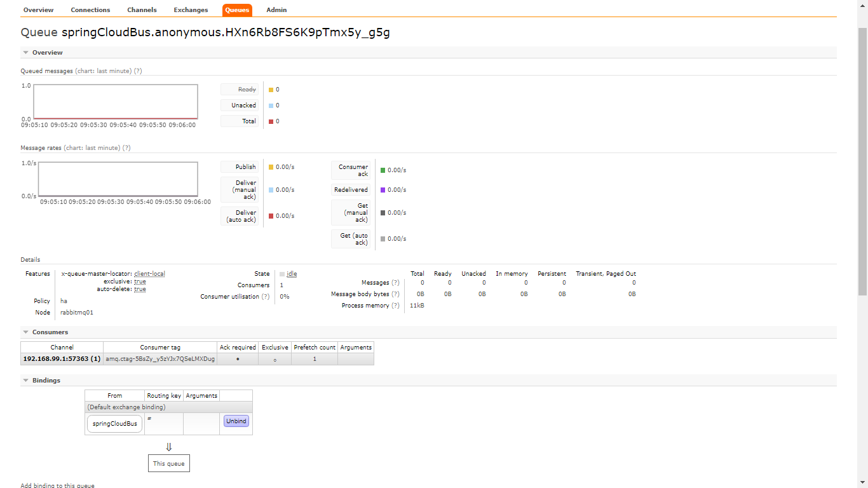Open the springCloudBus exchange binding
Viewport: 868px width, 488px height.
point(115,424)
